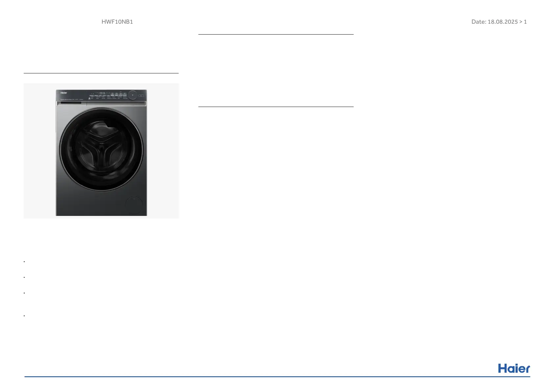This screenshot has height=392, width=554.
Task: Click the small triangular icon on the washer panel
Action: [89, 98]
